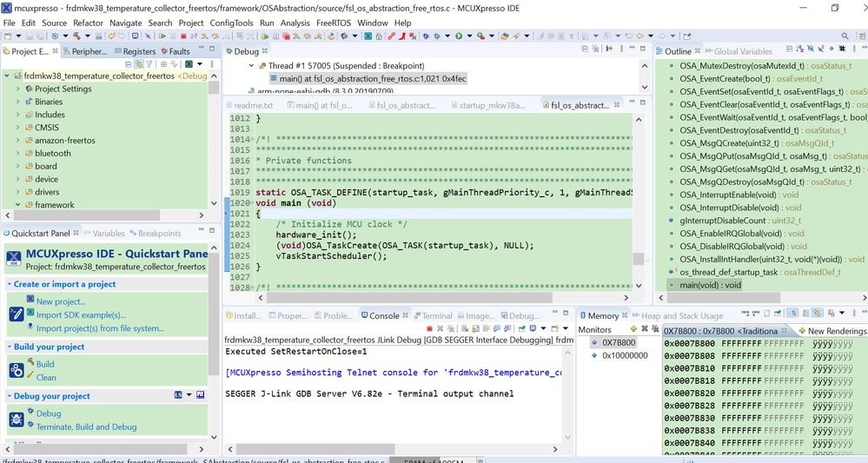The width and height of the screenshot is (868, 463).
Task: Click the toolbar search magnifier icon
Action: [x=845, y=36]
